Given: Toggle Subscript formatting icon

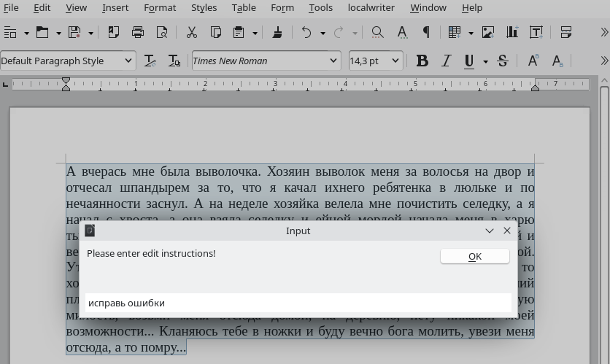Looking at the screenshot, I should tap(557, 61).
